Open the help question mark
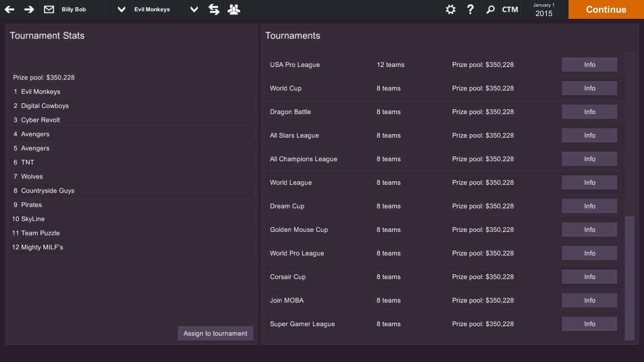Screen dimensions: 644x362 click(470, 9)
